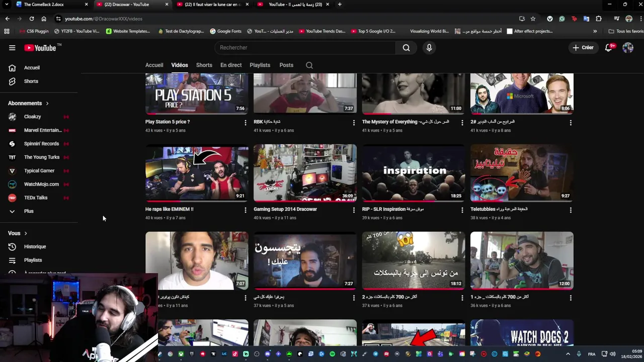The width and height of the screenshot is (644, 362).
Task: Expand the Vous section chevron
Action: (x=26, y=233)
